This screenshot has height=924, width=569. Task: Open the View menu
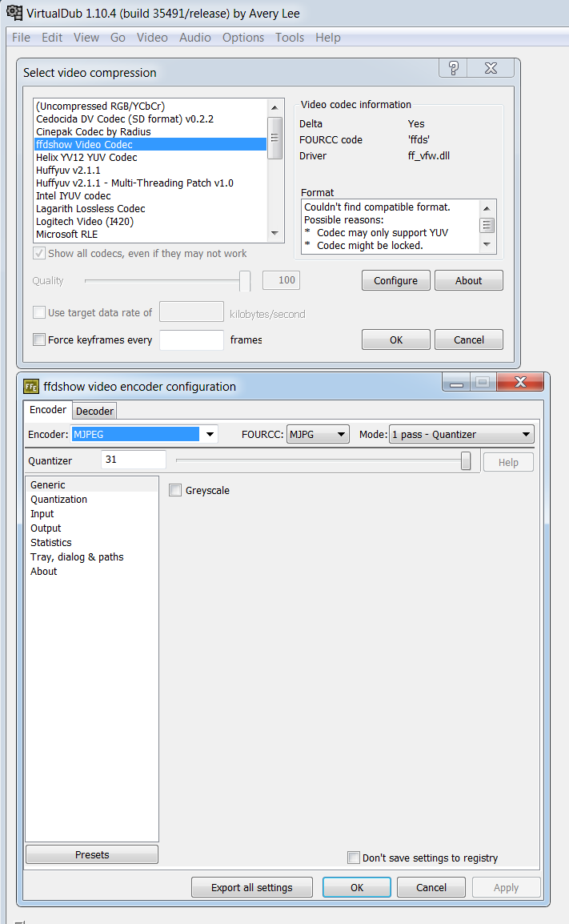pyautogui.click(x=86, y=38)
